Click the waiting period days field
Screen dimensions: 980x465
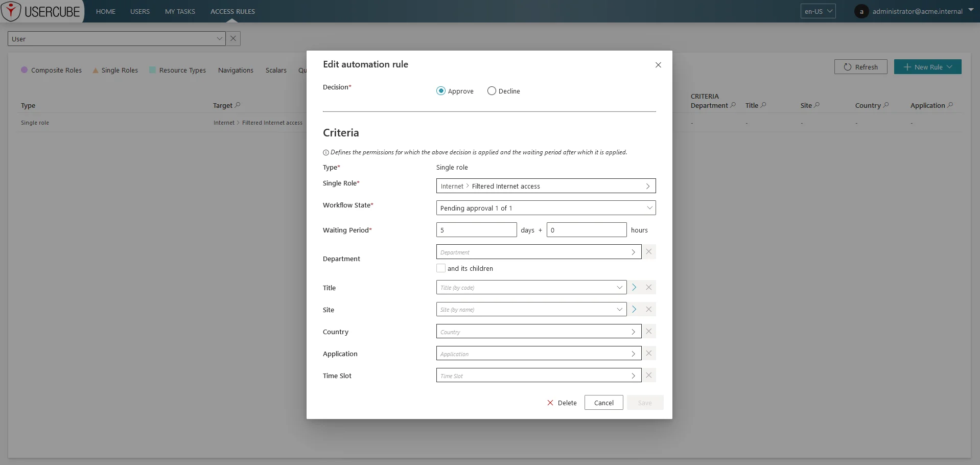477,230
